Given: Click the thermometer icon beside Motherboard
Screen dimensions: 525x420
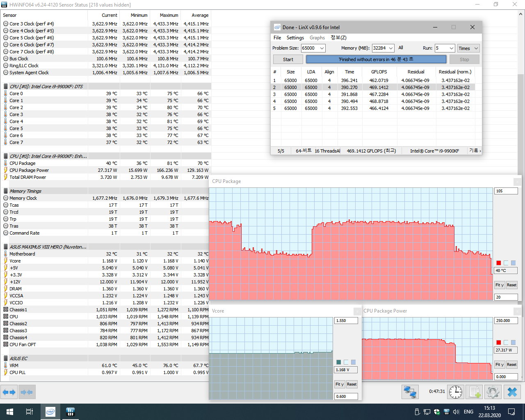Looking at the screenshot, I should click(x=6, y=254).
